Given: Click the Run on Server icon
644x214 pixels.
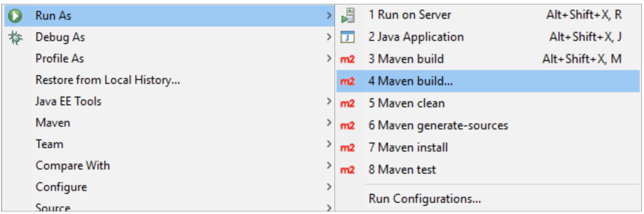Looking at the screenshot, I should click(348, 16).
